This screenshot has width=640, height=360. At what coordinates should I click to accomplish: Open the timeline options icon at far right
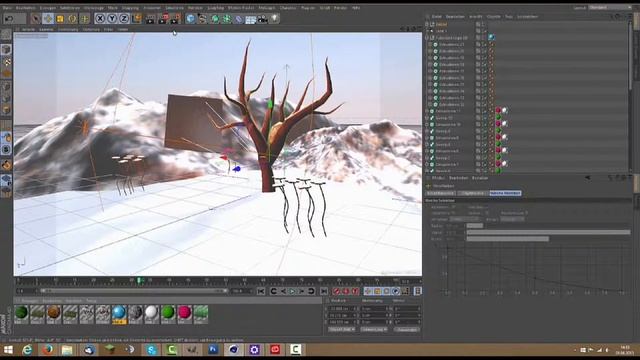click(x=418, y=291)
